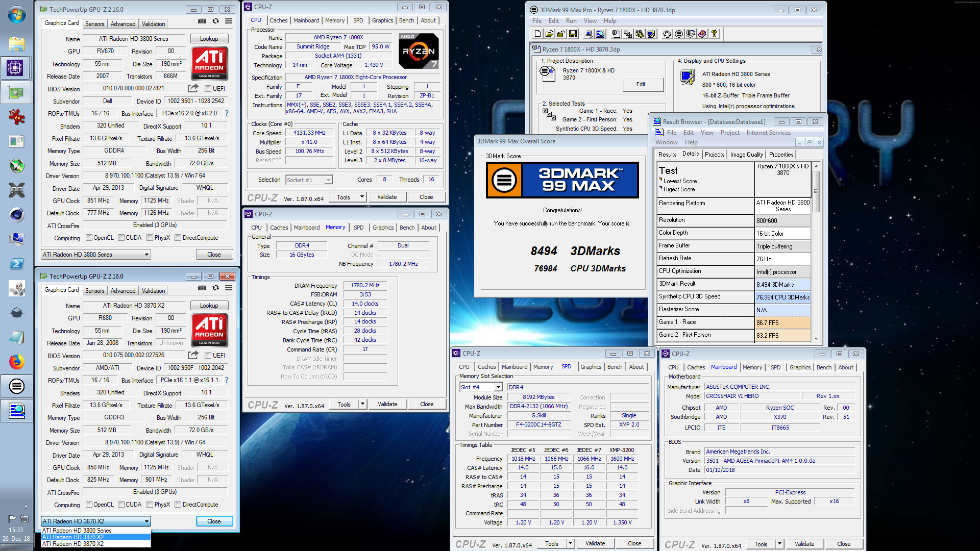Click refresh icon in top GPU-Z window

(x=215, y=21)
